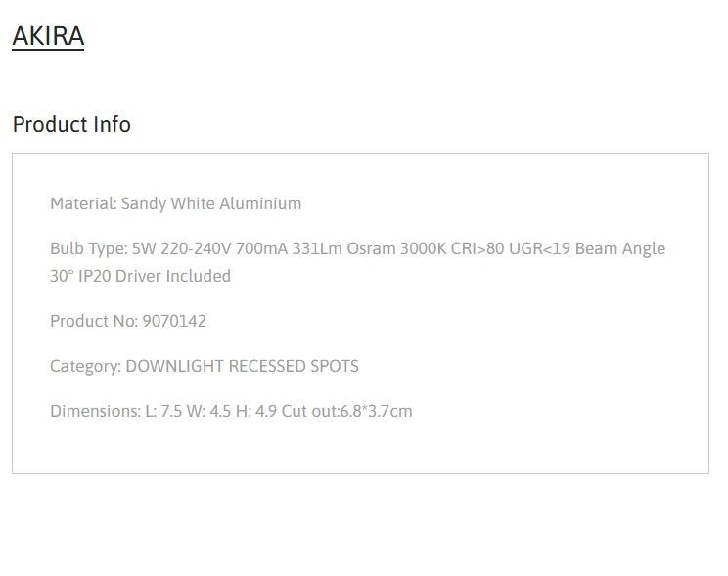Click the product number 9070142
The width and height of the screenshot is (728, 576).
pyautogui.click(x=174, y=321)
